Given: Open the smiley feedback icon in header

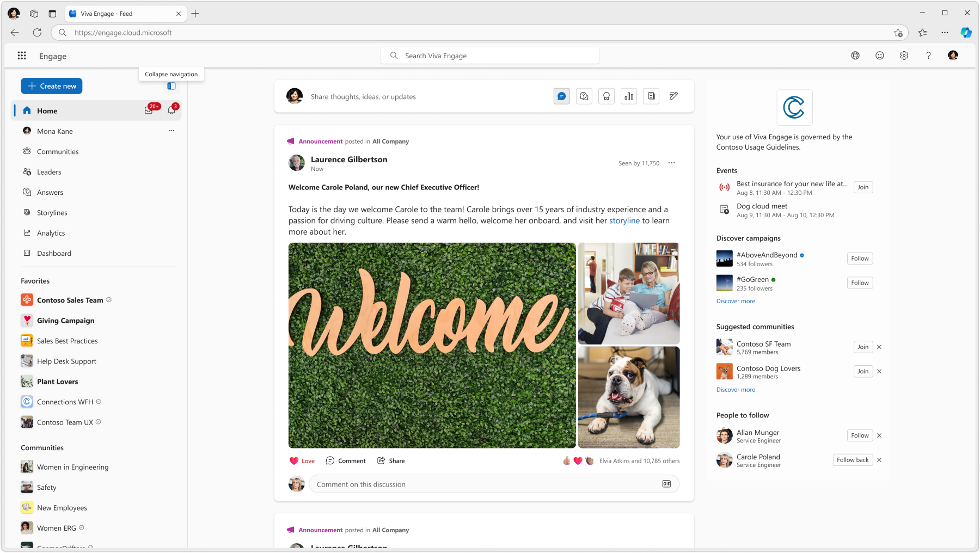Looking at the screenshot, I should (x=880, y=56).
